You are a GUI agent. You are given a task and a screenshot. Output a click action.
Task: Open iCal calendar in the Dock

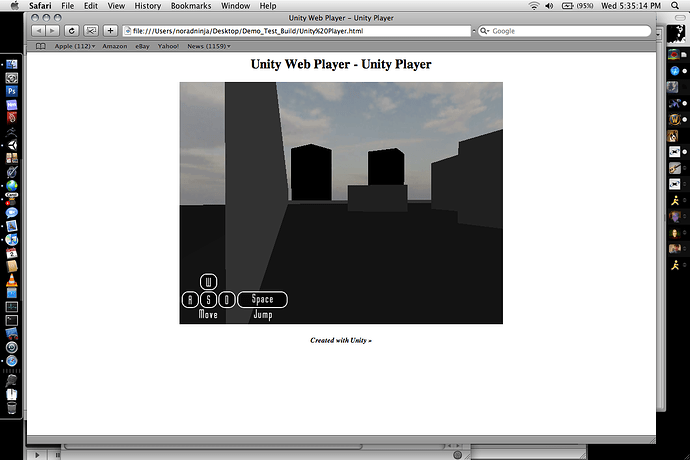coord(11,253)
